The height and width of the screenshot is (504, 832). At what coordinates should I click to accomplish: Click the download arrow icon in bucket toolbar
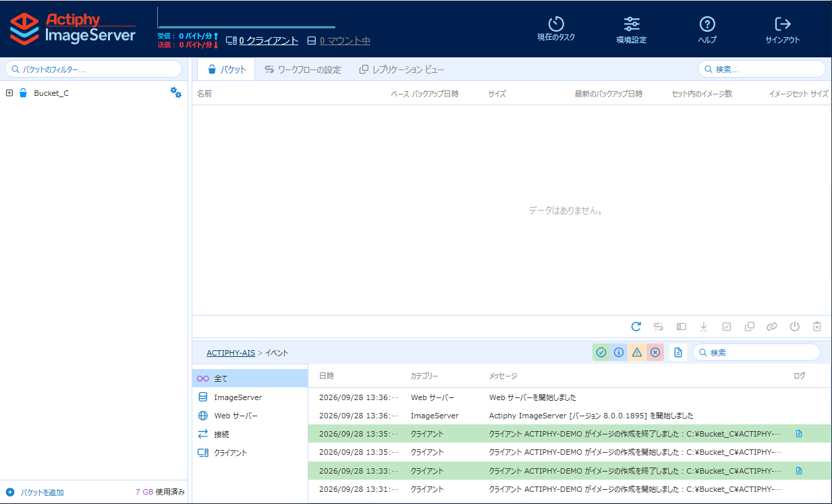[704, 327]
